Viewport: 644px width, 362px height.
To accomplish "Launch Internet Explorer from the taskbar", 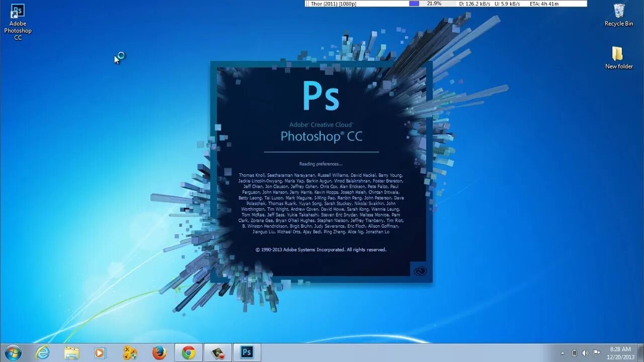I will pyautogui.click(x=43, y=353).
